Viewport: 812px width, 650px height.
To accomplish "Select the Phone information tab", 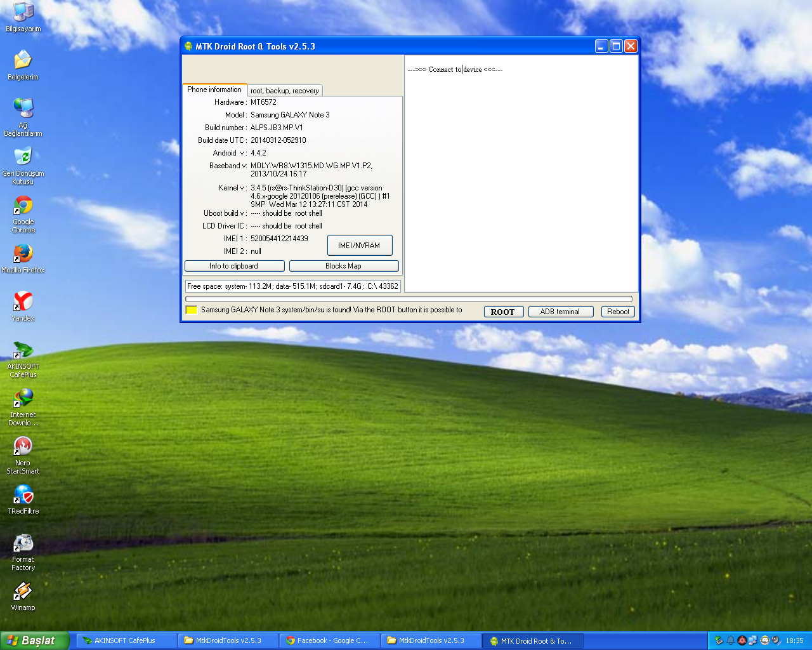I will tap(214, 90).
